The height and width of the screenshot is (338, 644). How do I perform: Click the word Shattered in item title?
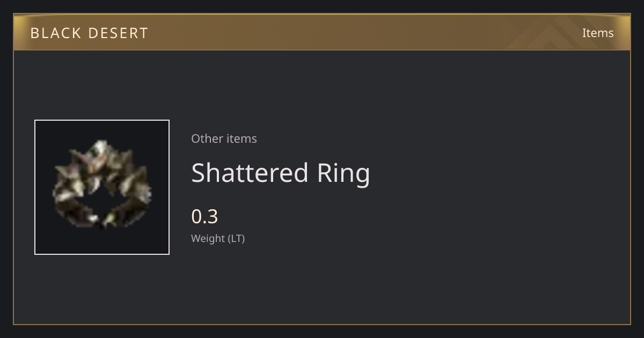tap(250, 173)
